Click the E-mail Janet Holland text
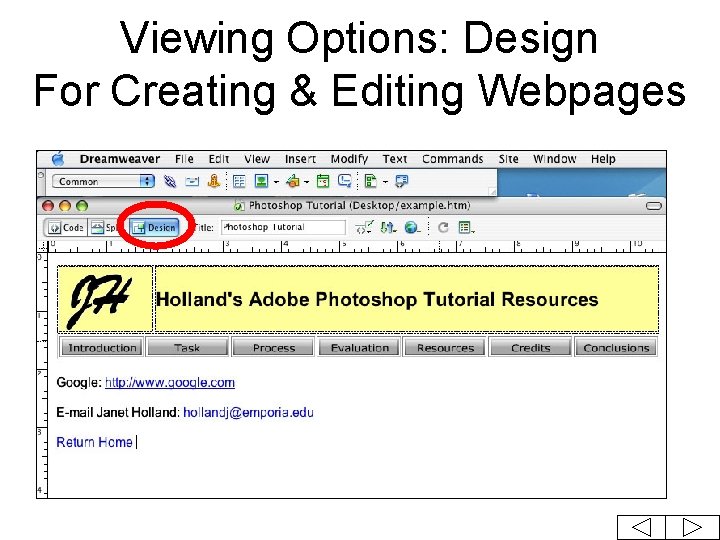Viewport: 720px width, 540px height. [118, 412]
